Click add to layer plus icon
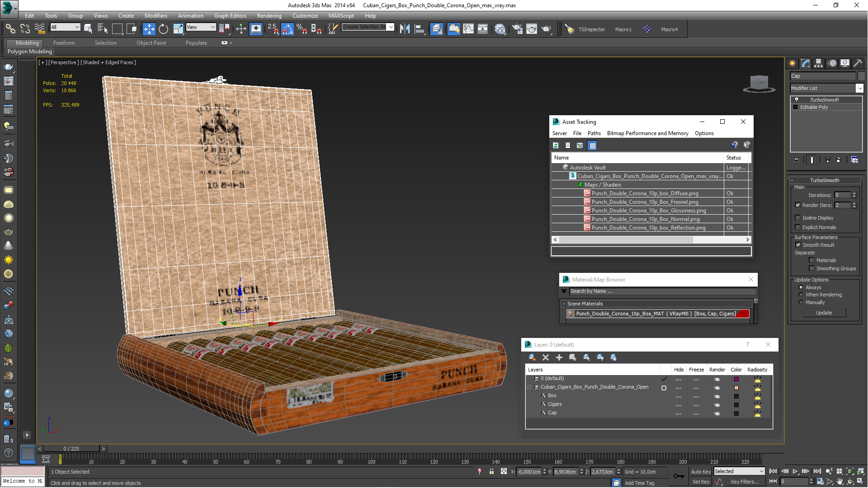This screenshot has width=868, height=488. 559,357
